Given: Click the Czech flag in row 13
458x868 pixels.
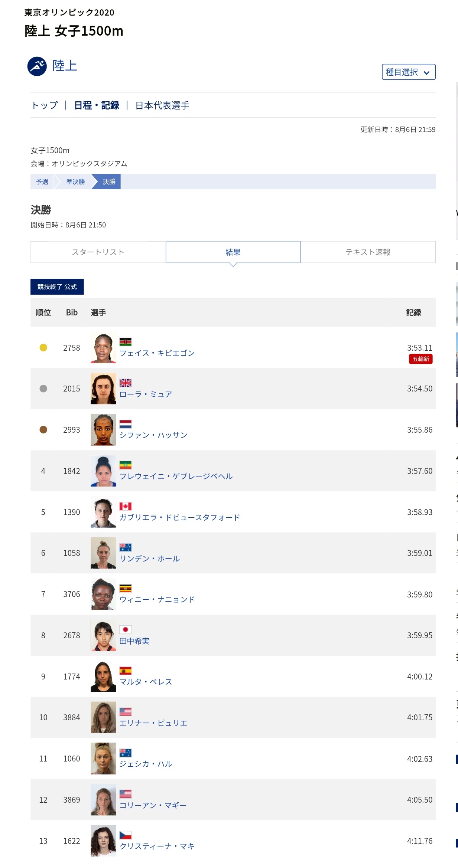Looking at the screenshot, I should click(126, 835).
